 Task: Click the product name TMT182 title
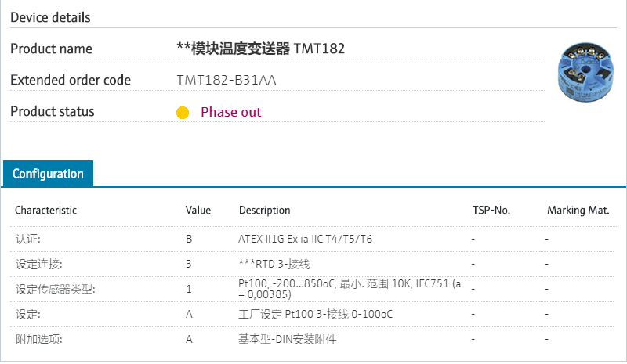[261, 49]
